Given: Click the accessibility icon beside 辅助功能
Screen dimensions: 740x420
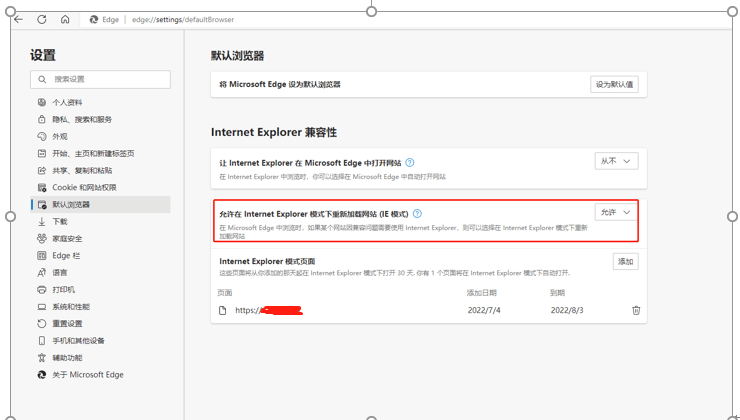Looking at the screenshot, I should (x=42, y=358).
